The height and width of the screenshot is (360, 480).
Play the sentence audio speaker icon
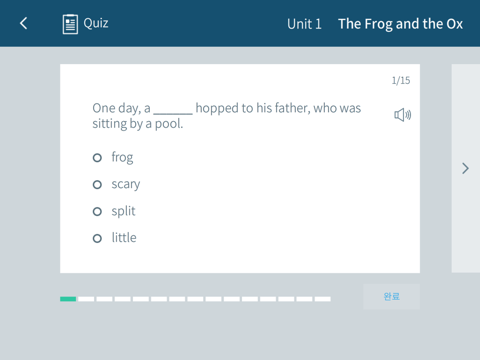402,115
